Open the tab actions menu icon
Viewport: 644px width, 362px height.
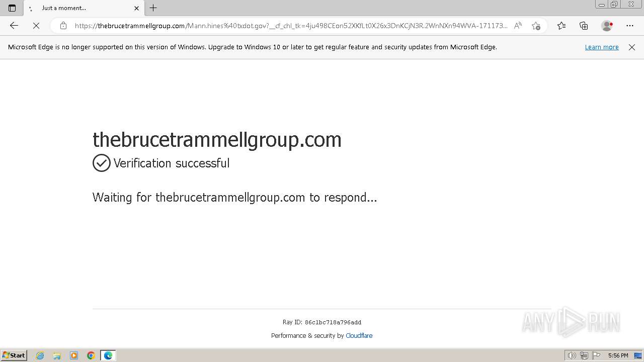click(12, 8)
